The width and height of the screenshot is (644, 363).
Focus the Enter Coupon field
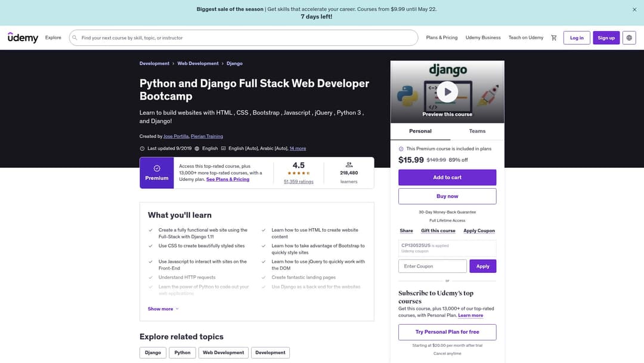pos(432,266)
